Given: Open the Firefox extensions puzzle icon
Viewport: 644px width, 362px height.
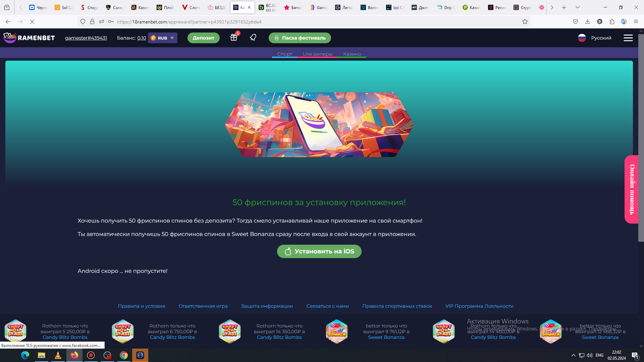Looking at the screenshot, I should (612, 21).
